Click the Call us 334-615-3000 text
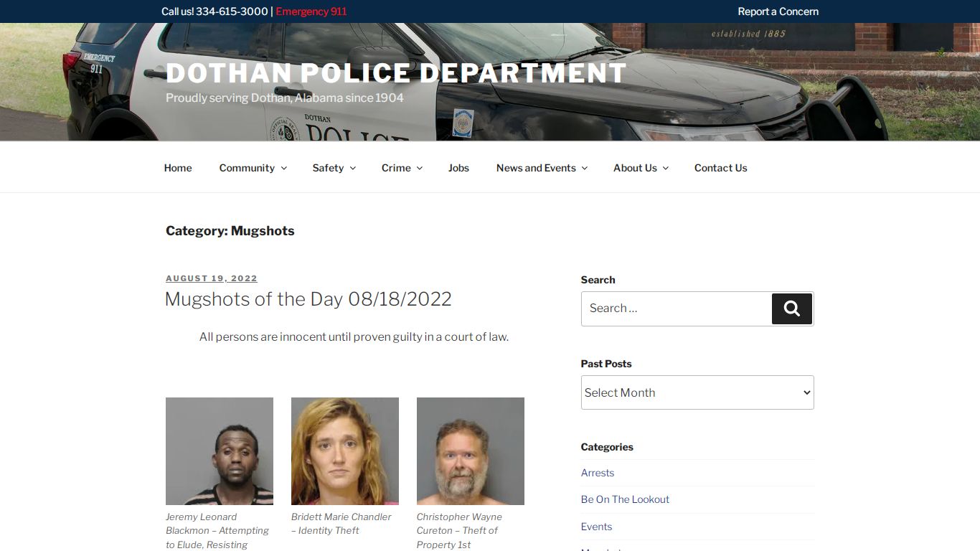This screenshot has height=551, width=980. 215,11
